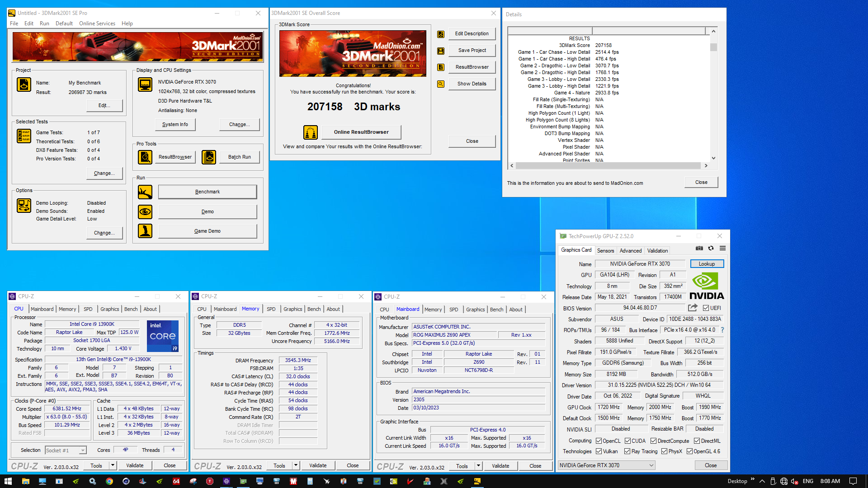Click the Details vertical scrollbar thumb

713,47
